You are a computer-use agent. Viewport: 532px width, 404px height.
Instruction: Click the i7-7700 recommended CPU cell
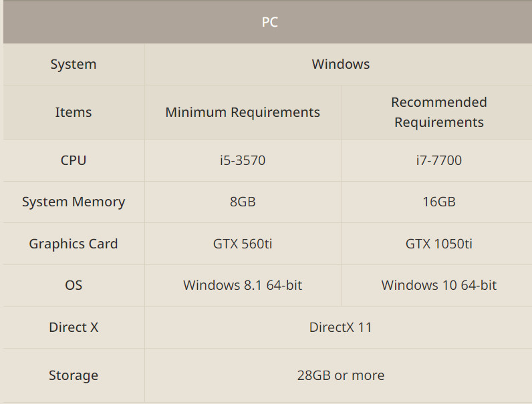click(438, 160)
